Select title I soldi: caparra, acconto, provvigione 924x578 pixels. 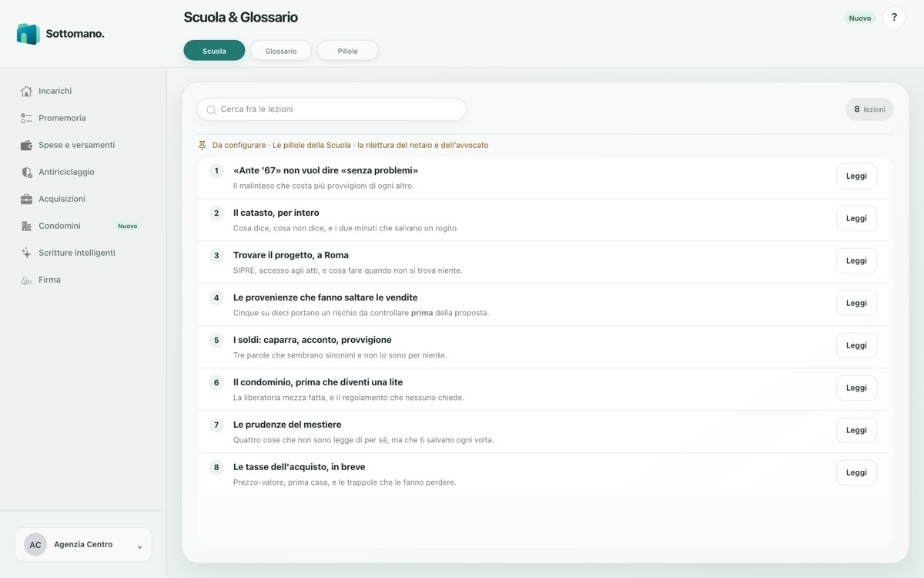tap(313, 340)
